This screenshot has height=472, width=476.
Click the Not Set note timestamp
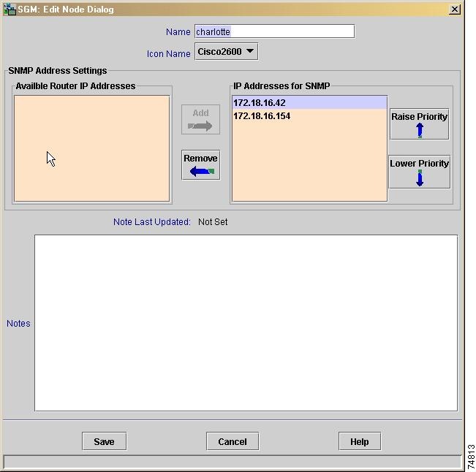213,221
